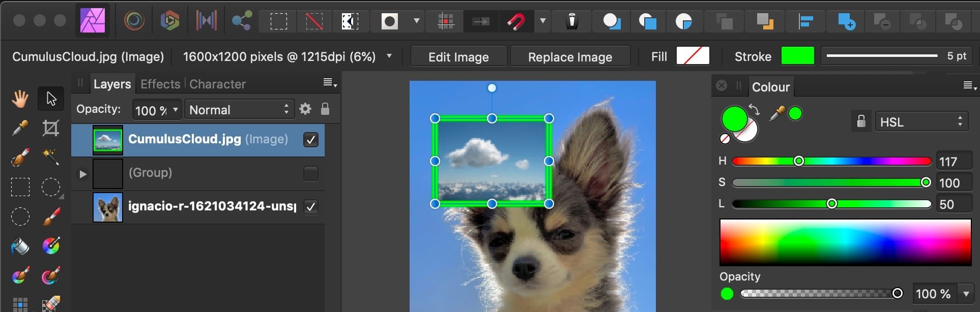Select the ignacio-r dog layer thumbnail
The width and height of the screenshot is (980, 312).
(x=108, y=207)
